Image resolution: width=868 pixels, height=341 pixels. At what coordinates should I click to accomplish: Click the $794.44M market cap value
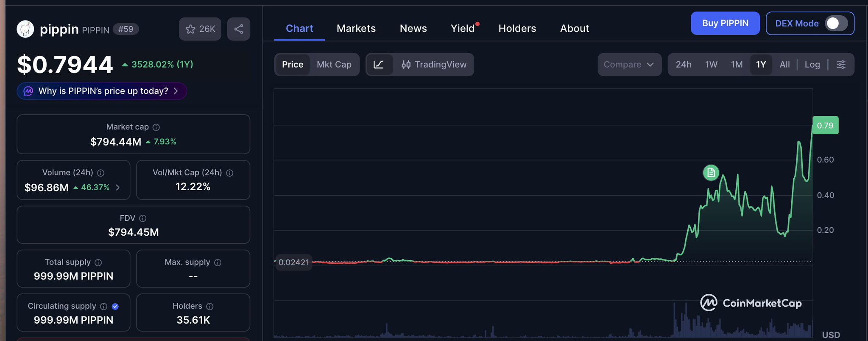coord(116,142)
